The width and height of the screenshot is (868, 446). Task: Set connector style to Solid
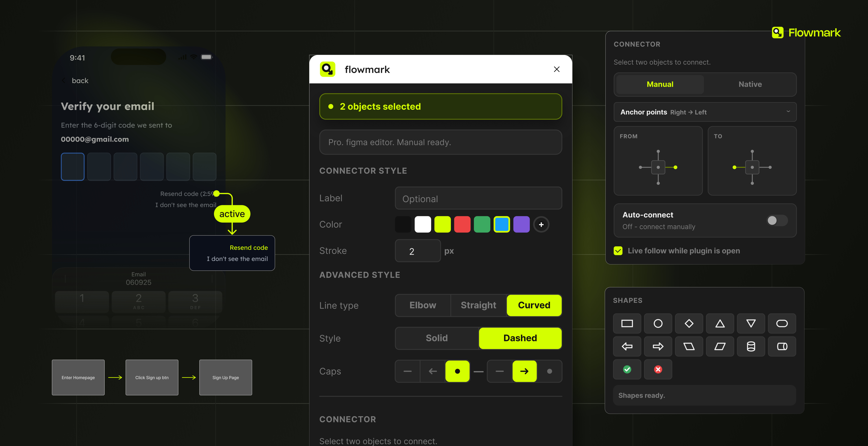(x=437, y=338)
